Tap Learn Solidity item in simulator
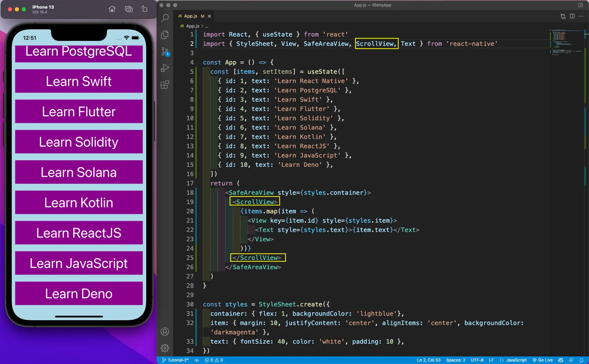Screen dimensions: 589x364 (79, 142)
